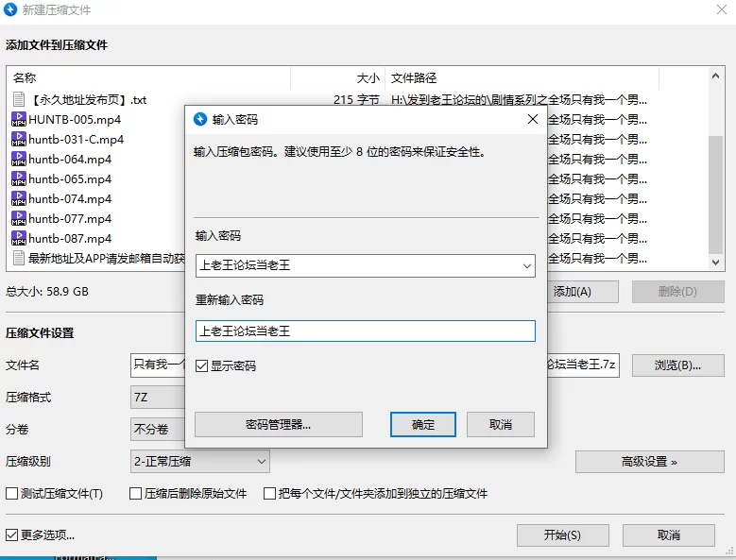
Task: Sort by the 大小 column header
Action: [x=338, y=77]
